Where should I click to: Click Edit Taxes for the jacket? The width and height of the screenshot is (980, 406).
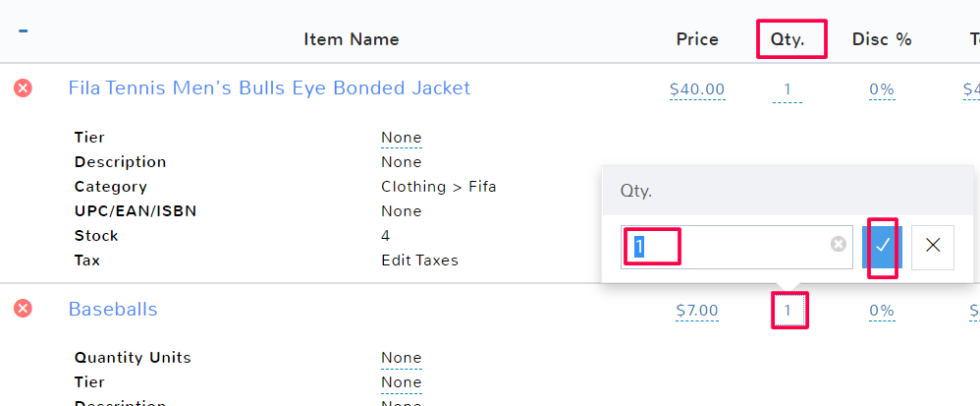click(419, 261)
